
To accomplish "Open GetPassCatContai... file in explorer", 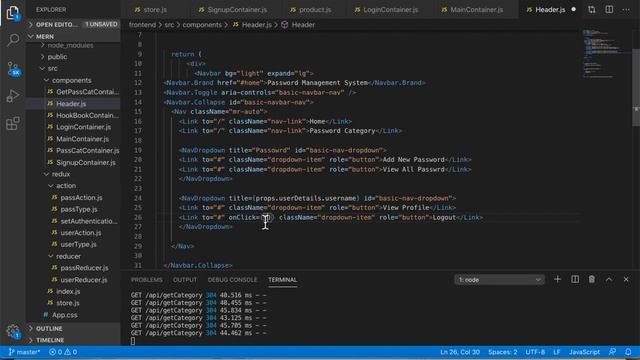I will pos(87,92).
